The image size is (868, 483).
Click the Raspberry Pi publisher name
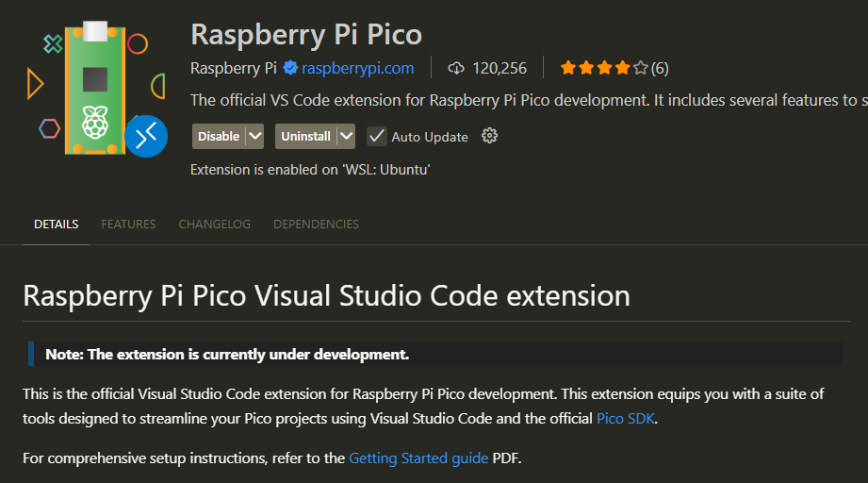pyautogui.click(x=233, y=68)
